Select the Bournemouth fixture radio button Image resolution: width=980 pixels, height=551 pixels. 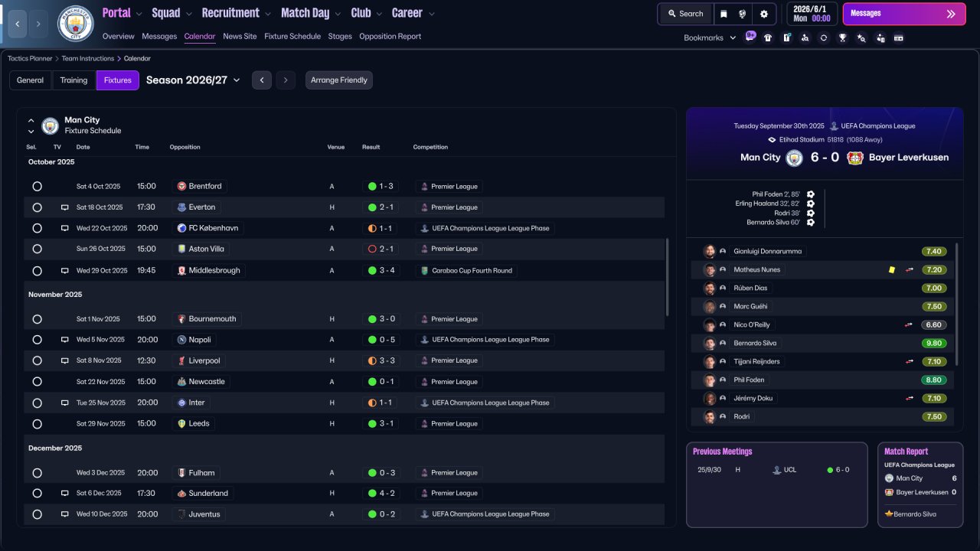coord(37,319)
